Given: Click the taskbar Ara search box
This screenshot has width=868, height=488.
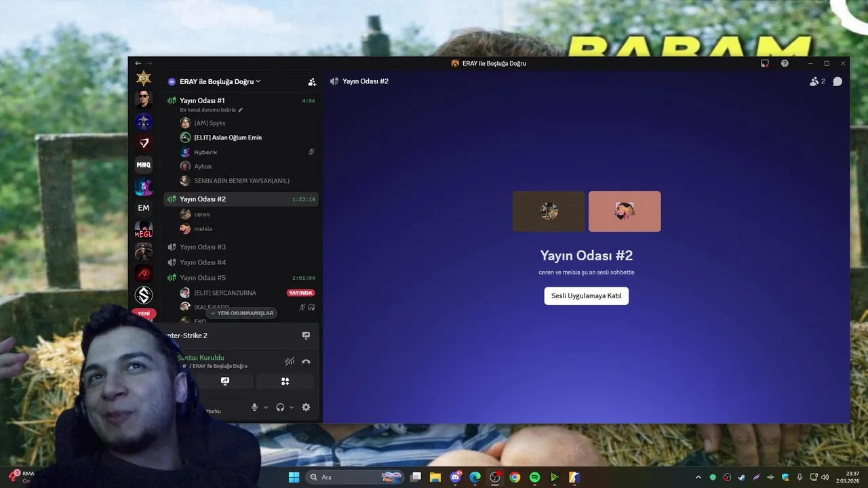Looking at the screenshot, I should pyautogui.click(x=355, y=477).
